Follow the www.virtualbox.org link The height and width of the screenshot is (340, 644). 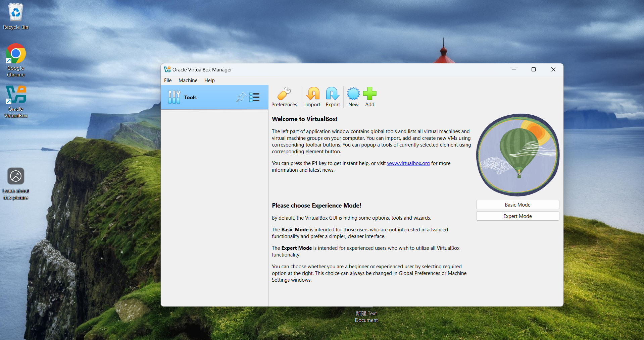(408, 163)
